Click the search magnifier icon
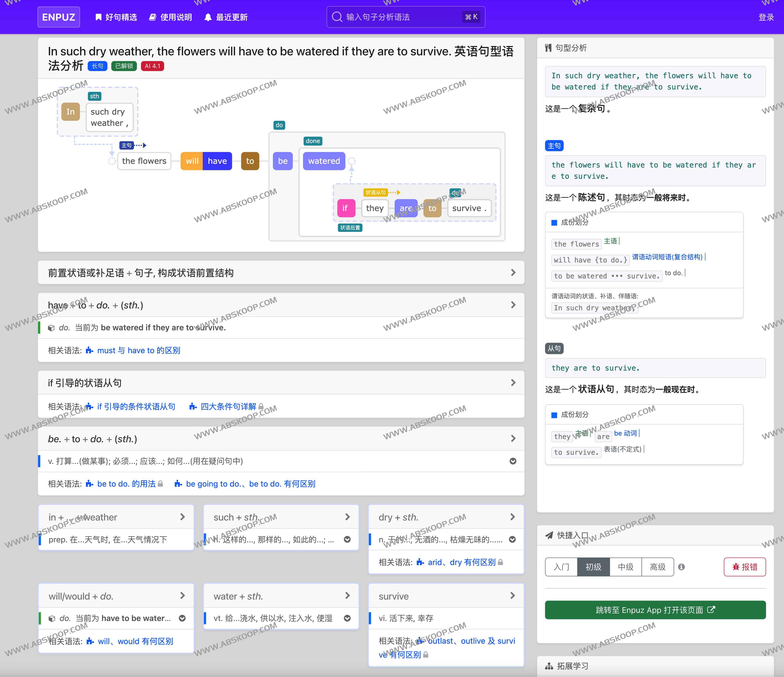The width and height of the screenshot is (784, 677). tap(336, 17)
